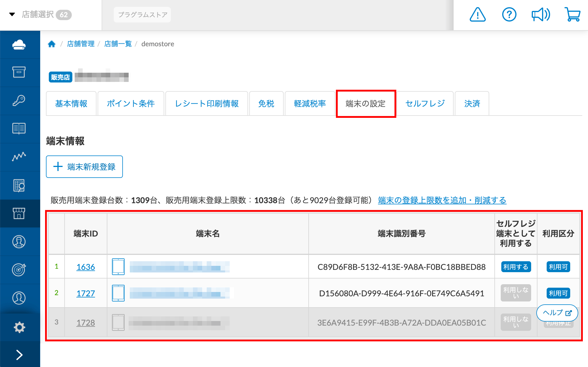Open the terminal limit add/reduce link
588x367 pixels.
point(442,200)
